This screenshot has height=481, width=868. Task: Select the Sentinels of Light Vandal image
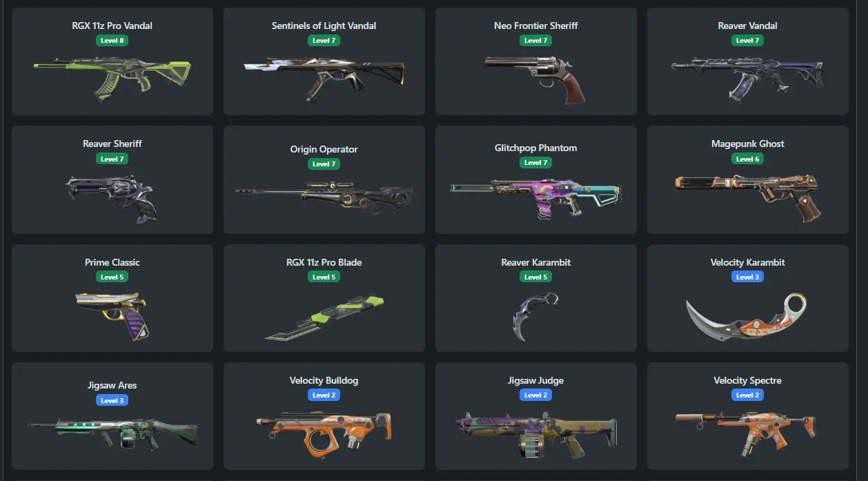(x=324, y=75)
